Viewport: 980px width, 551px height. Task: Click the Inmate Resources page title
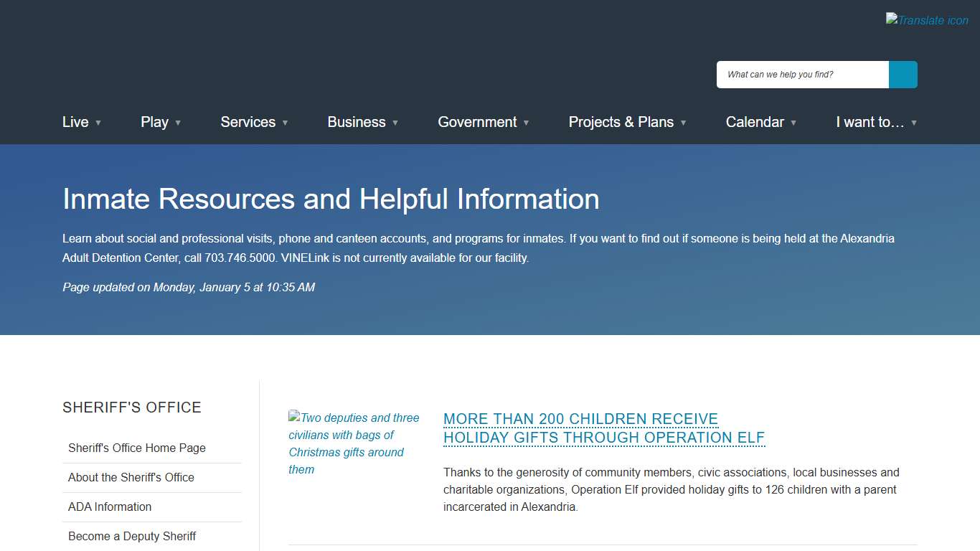(331, 199)
